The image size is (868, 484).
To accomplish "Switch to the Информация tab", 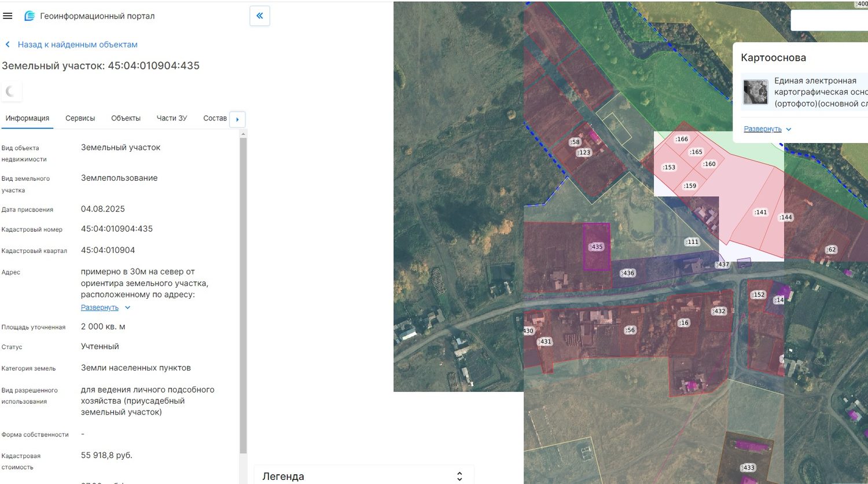I will [x=27, y=118].
